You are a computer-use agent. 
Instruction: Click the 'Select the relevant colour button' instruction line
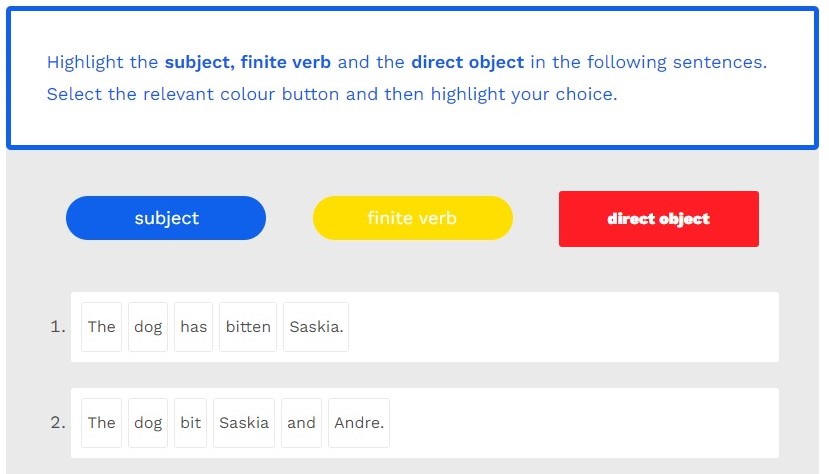point(330,95)
